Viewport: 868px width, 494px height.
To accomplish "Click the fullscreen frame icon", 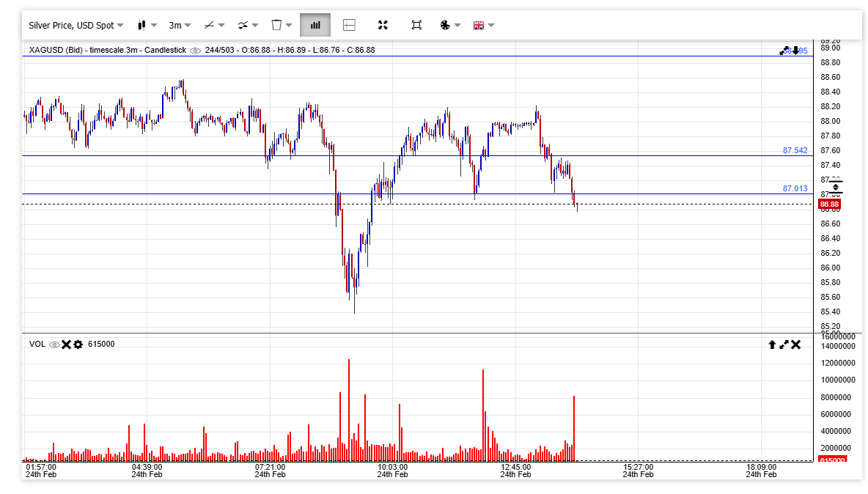I will 416,25.
